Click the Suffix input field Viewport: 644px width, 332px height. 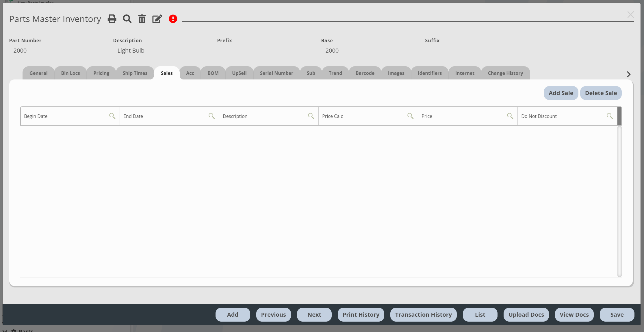pyautogui.click(x=473, y=50)
